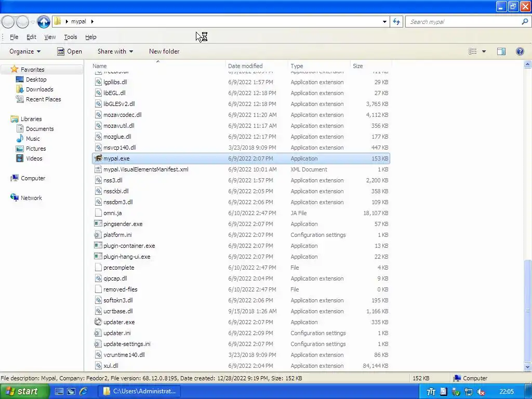
Task: Open the Videos library
Action: (34, 158)
